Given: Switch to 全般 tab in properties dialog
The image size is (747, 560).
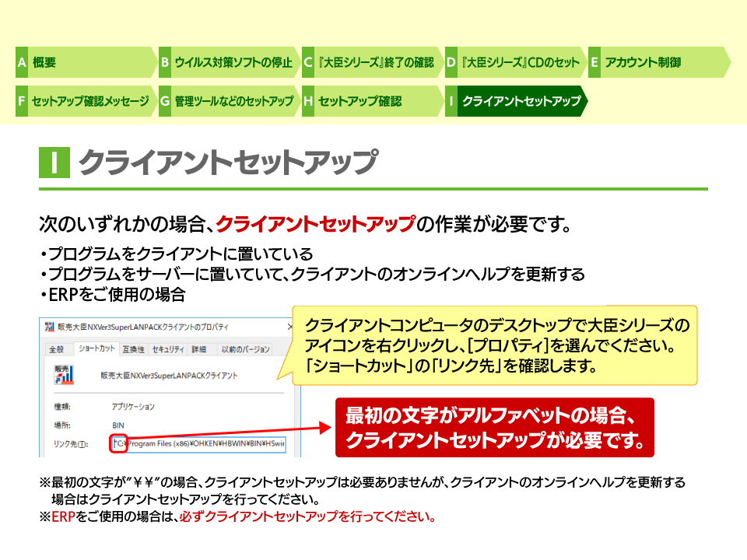Looking at the screenshot, I should 56,349.
